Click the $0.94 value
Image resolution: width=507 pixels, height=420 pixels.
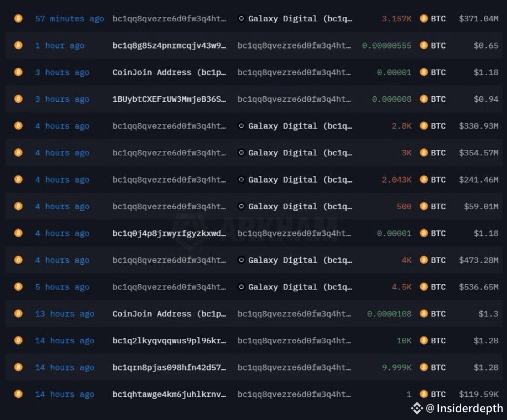tap(486, 99)
